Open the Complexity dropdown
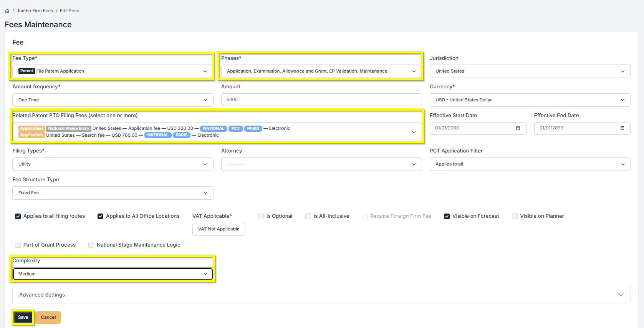Screen dimensions: 644x328 [113, 274]
